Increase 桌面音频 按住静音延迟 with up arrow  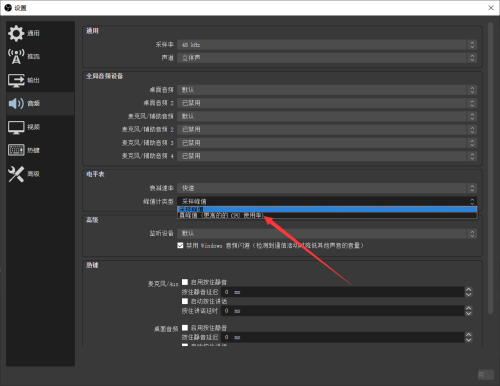click(468, 335)
